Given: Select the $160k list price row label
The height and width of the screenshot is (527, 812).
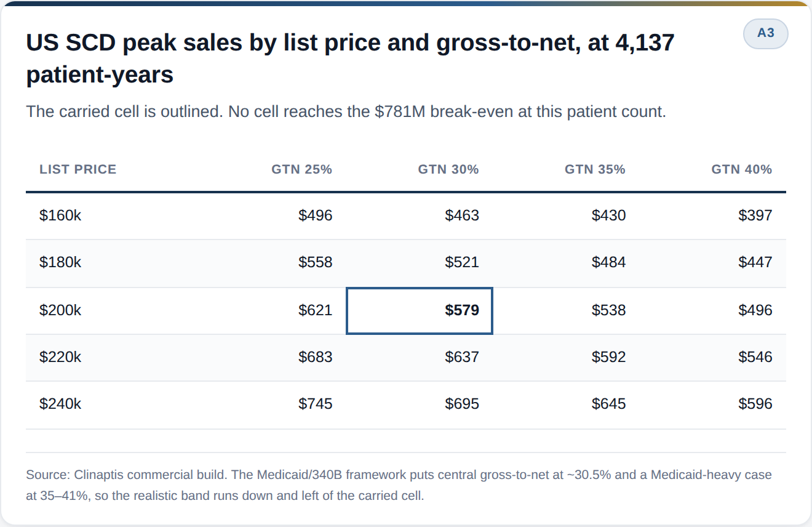Looking at the screenshot, I should [60, 215].
